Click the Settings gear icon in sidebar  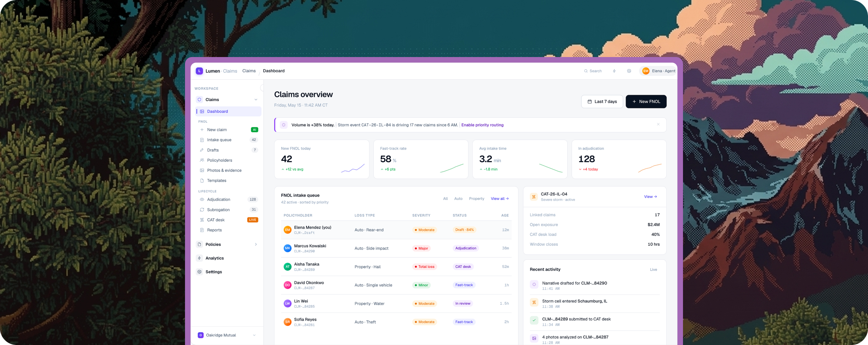(x=200, y=272)
